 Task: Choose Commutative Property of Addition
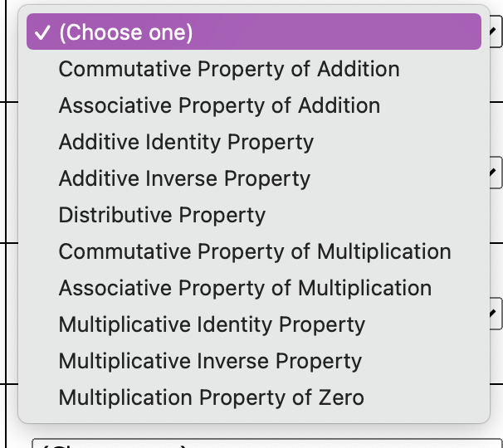(x=254, y=69)
